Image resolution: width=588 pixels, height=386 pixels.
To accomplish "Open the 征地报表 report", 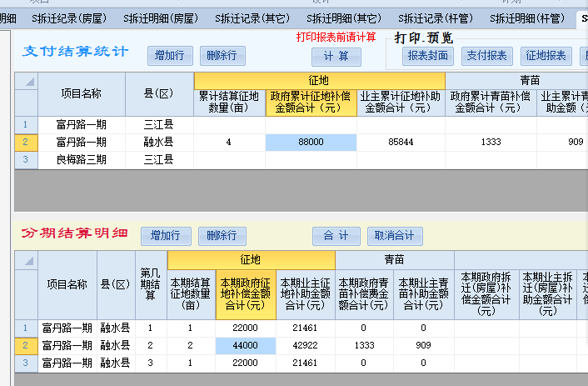I will [546, 56].
